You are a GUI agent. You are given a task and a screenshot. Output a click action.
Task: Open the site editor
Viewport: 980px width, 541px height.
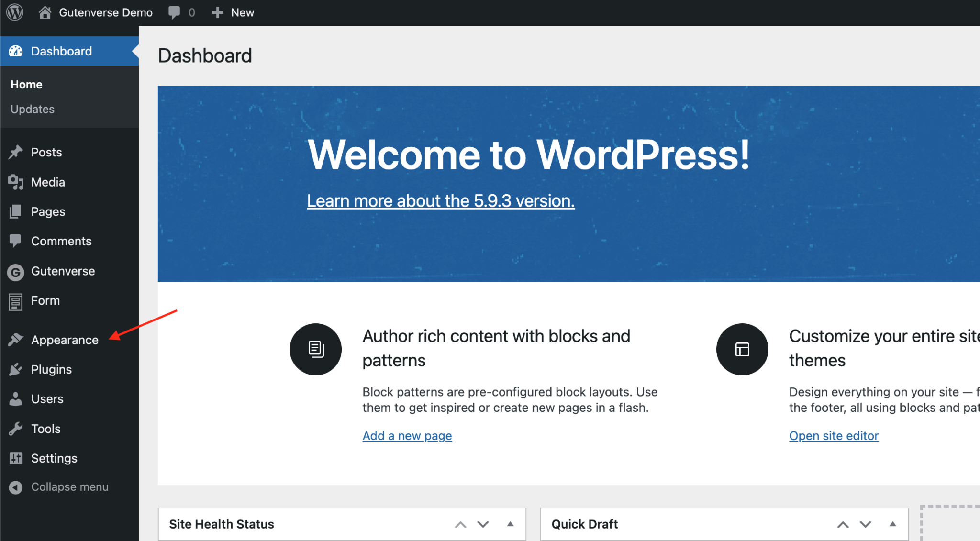pyautogui.click(x=834, y=436)
